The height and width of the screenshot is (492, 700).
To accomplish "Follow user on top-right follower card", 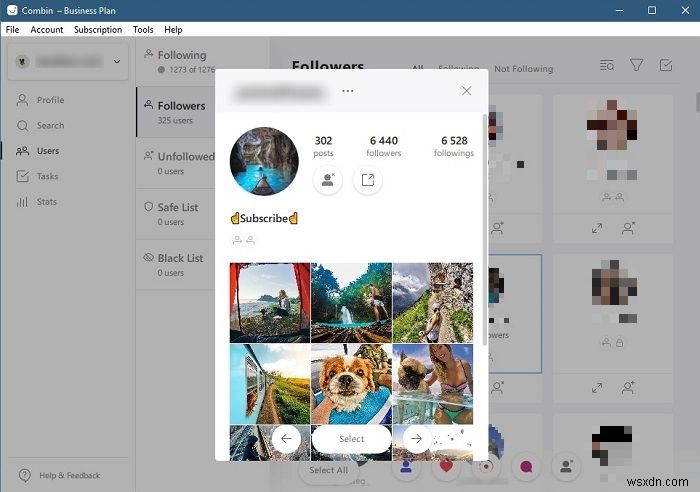I will 628,228.
